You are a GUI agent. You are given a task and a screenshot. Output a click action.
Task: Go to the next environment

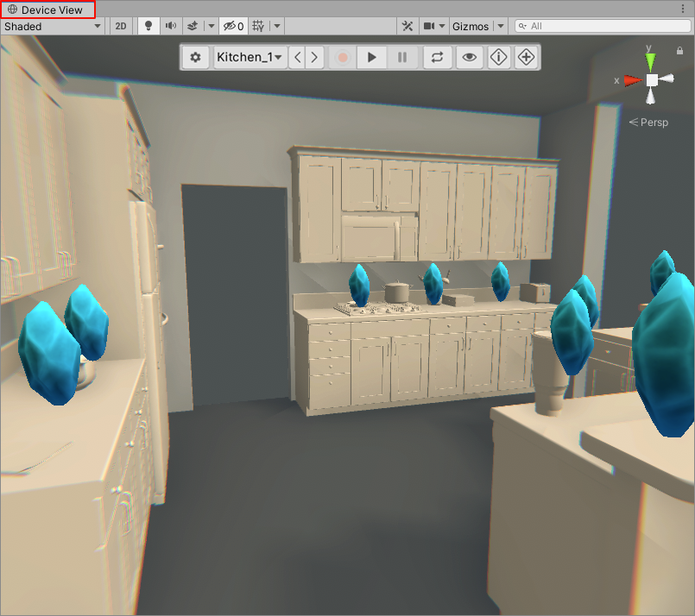(315, 57)
